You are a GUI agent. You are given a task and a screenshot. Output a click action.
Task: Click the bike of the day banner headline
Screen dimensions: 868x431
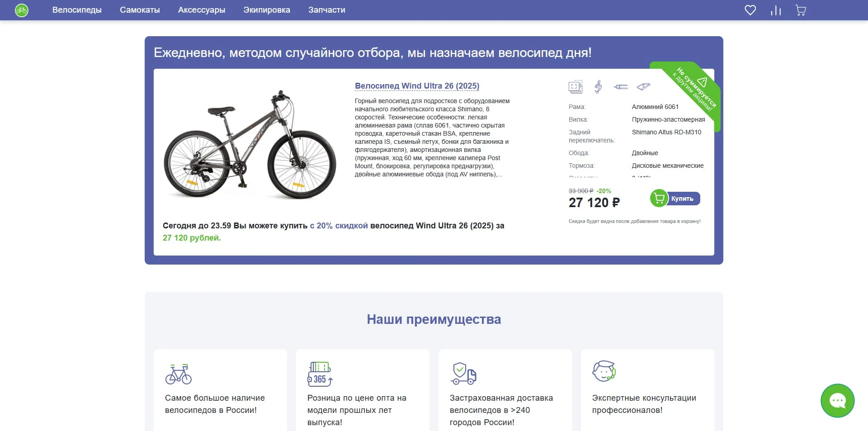click(373, 53)
